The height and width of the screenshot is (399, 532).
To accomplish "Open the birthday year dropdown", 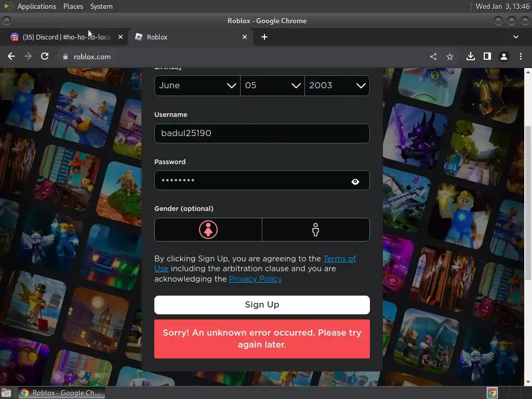I will coord(337,86).
